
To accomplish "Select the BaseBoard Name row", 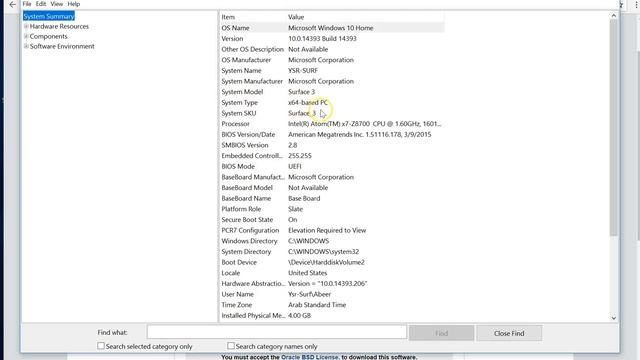I will [x=332, y=198].
